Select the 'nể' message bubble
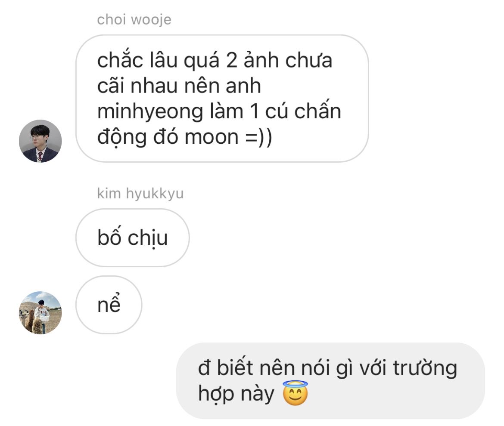This screenshot has width=504, height=426. [x=109, y=305]
